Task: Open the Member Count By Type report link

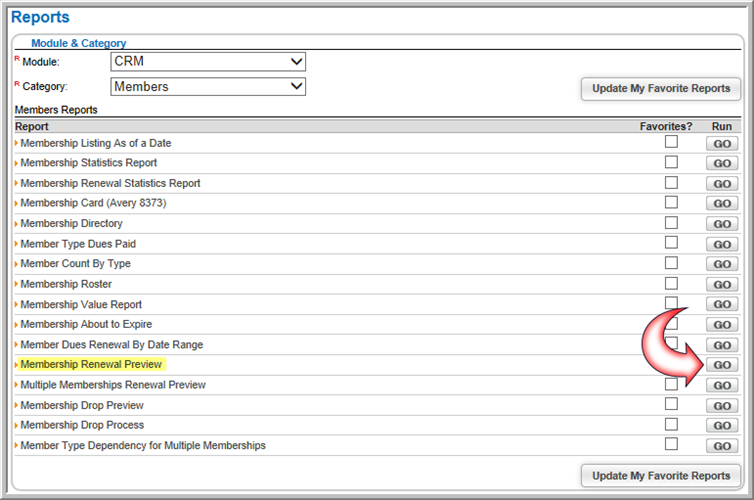Action: pos(75,263)
